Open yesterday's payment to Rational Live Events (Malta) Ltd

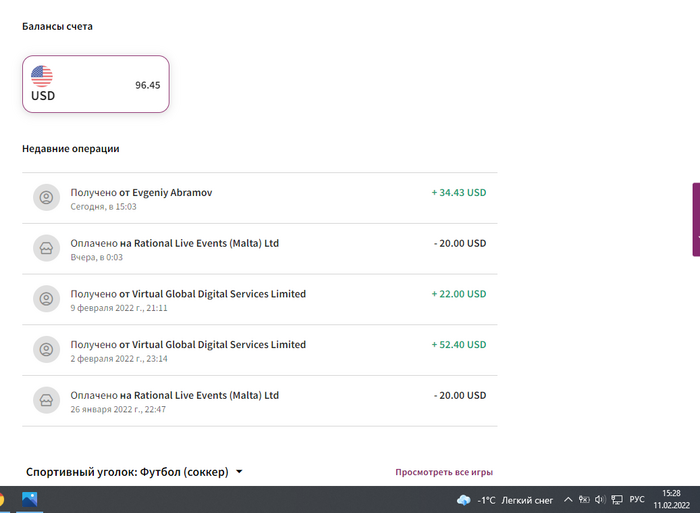[259, 249]
